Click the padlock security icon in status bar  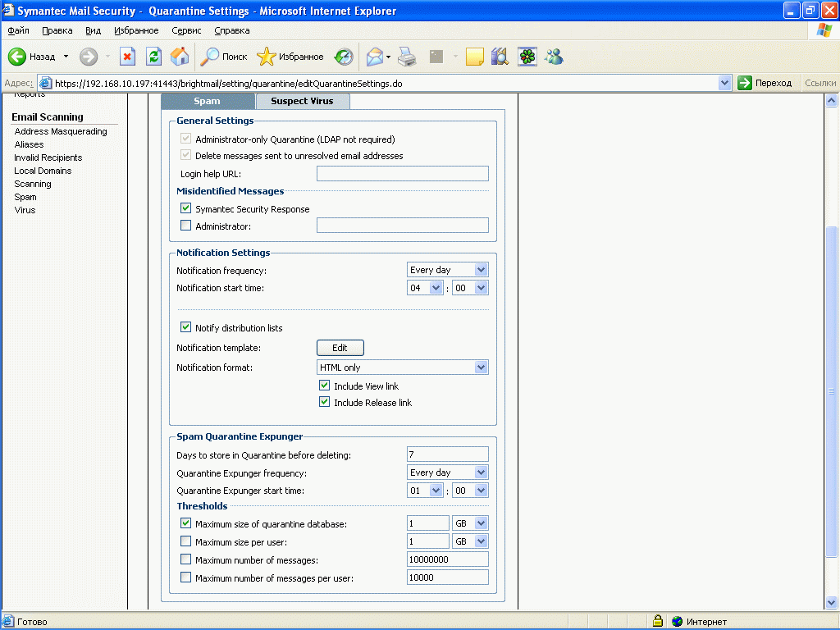(x=658, y=621)
